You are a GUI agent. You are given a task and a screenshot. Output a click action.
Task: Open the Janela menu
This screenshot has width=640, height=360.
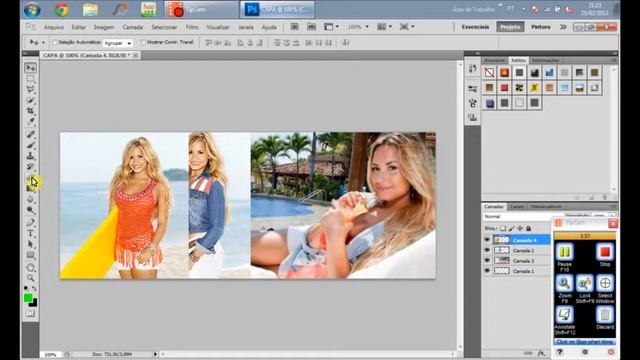coord(246,27)
